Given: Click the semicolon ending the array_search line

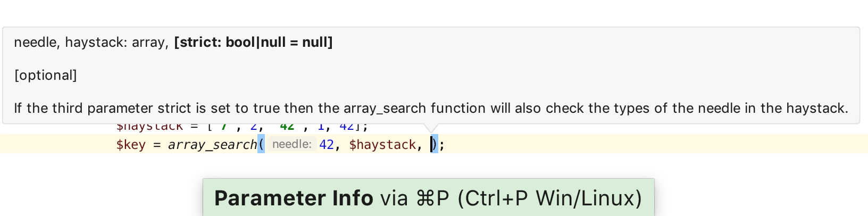Looking at the screenshot, I should click(441, 145).
